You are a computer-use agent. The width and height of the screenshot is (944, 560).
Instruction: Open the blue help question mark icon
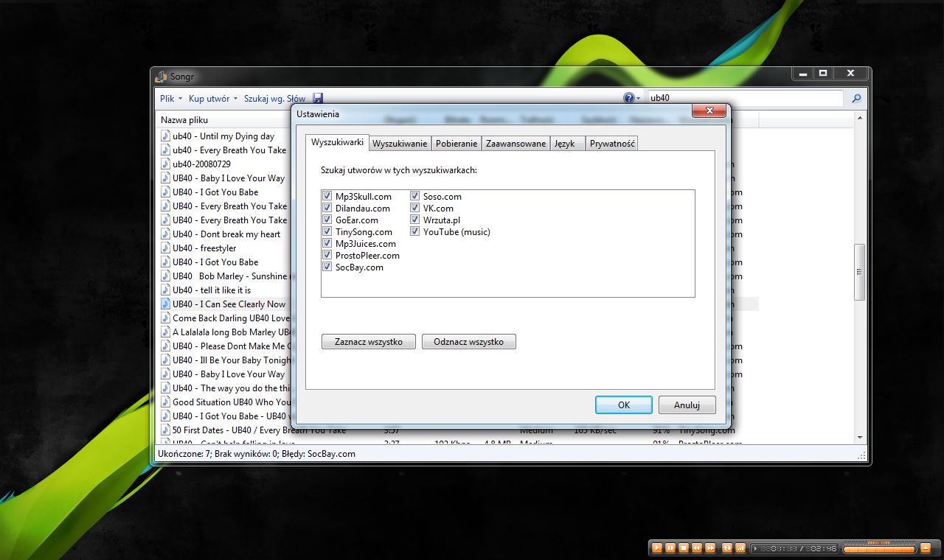[x=628, y=98]
